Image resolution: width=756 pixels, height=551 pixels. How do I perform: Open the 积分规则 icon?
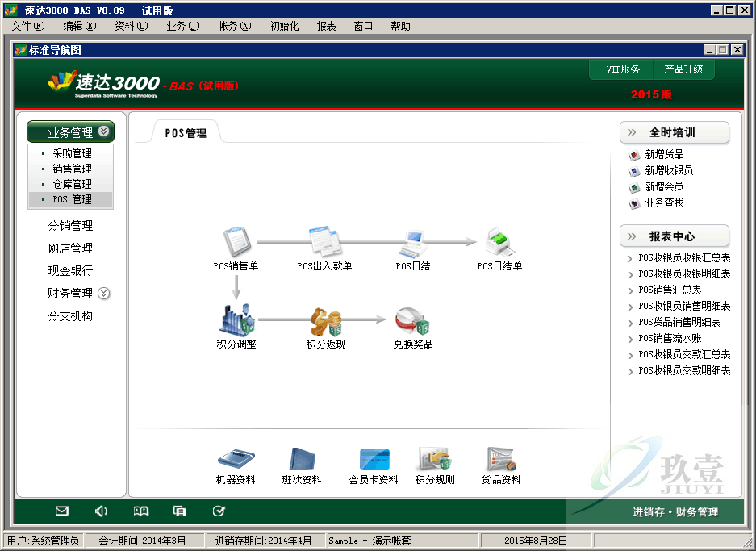(435, 458)
